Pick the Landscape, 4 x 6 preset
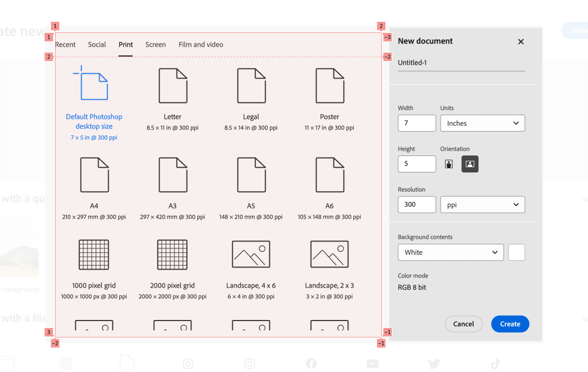588x372 pixels. pos(251,255)
